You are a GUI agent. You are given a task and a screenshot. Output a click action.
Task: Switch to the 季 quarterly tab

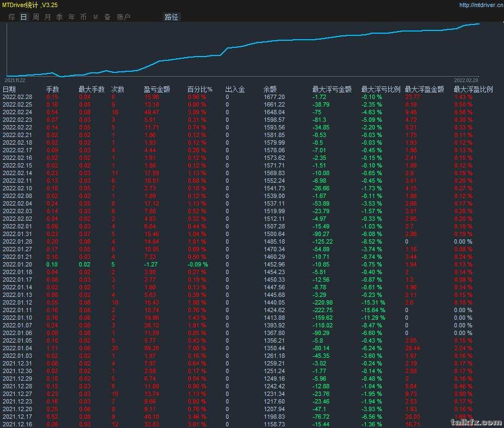pos(59,17)
